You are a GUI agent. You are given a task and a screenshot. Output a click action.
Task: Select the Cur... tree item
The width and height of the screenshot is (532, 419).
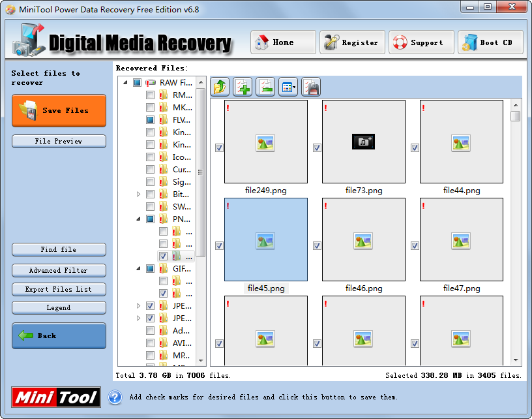coord(181,170)
